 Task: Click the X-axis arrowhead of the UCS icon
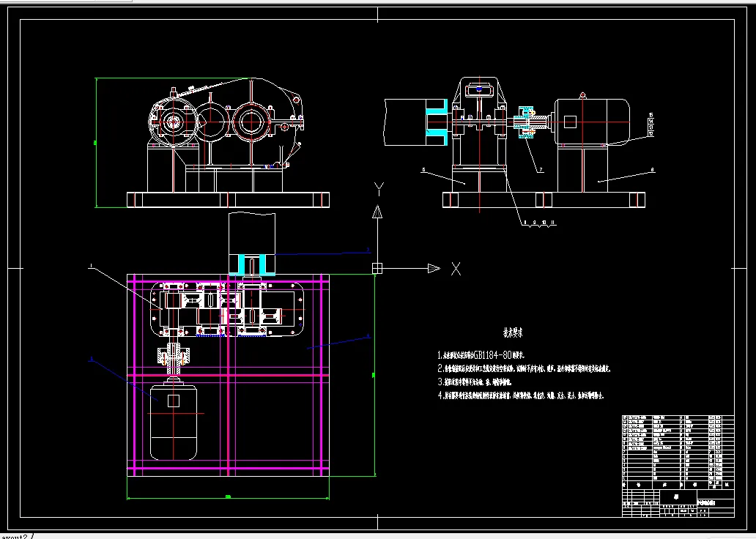434,269
